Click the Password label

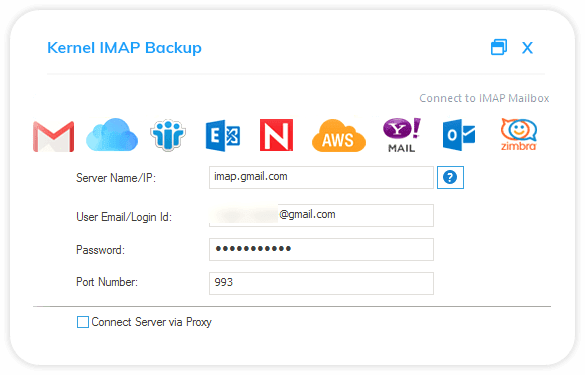point(100,250)
